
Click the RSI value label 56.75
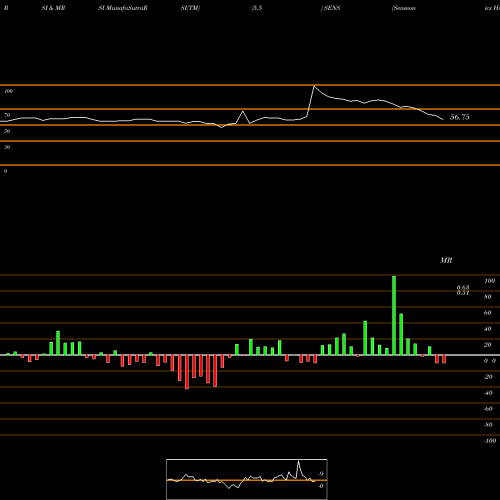tap(460, 117)
